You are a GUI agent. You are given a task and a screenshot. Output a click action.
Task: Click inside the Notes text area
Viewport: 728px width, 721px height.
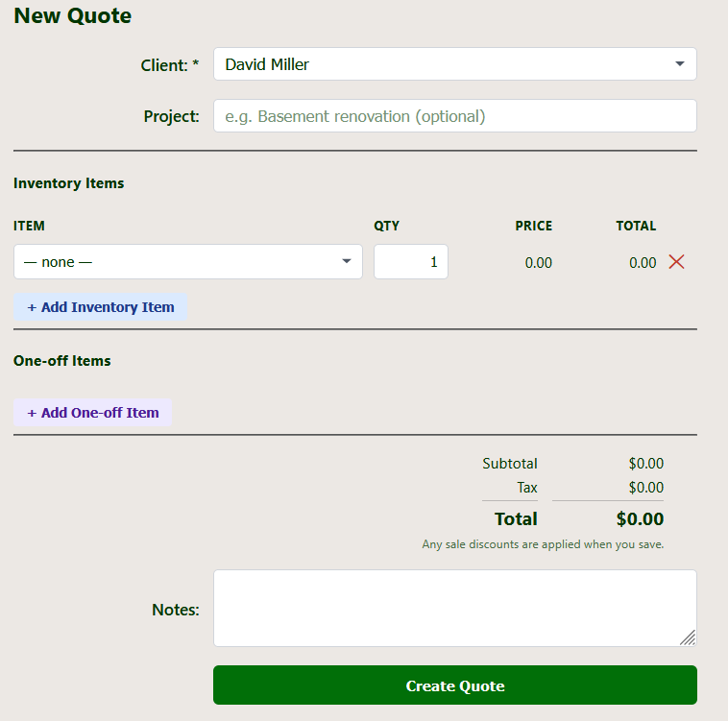pyautogui.click(x=455, y=609)
